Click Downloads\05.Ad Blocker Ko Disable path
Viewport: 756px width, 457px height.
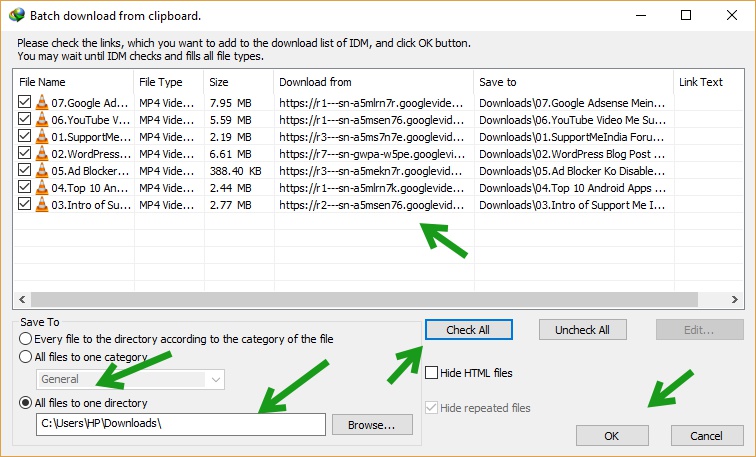click(572, 171)
